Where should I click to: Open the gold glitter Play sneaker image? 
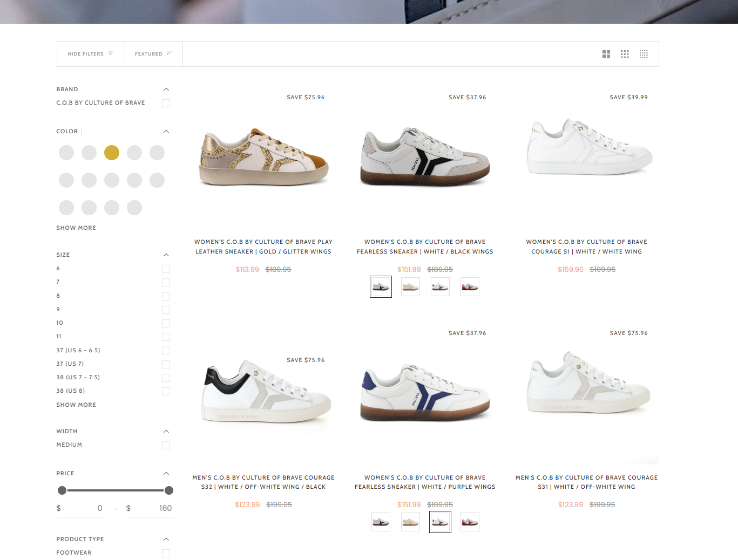[263, 157]
